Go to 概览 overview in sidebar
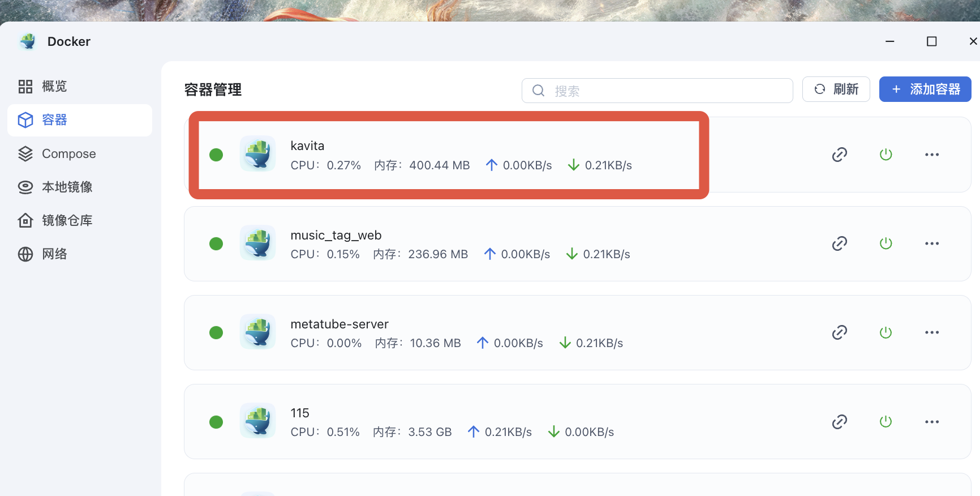980x496 pixels. click(x=80, y=87)
